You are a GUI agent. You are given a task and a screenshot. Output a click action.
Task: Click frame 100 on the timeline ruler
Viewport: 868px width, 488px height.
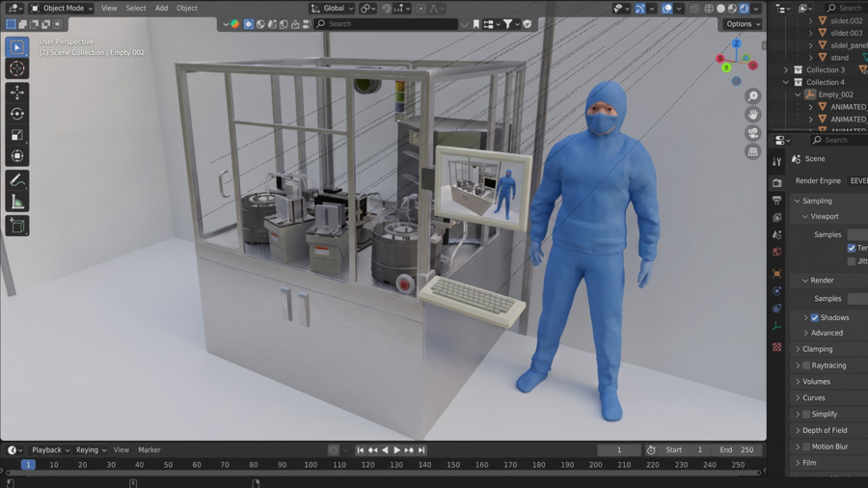311,465
